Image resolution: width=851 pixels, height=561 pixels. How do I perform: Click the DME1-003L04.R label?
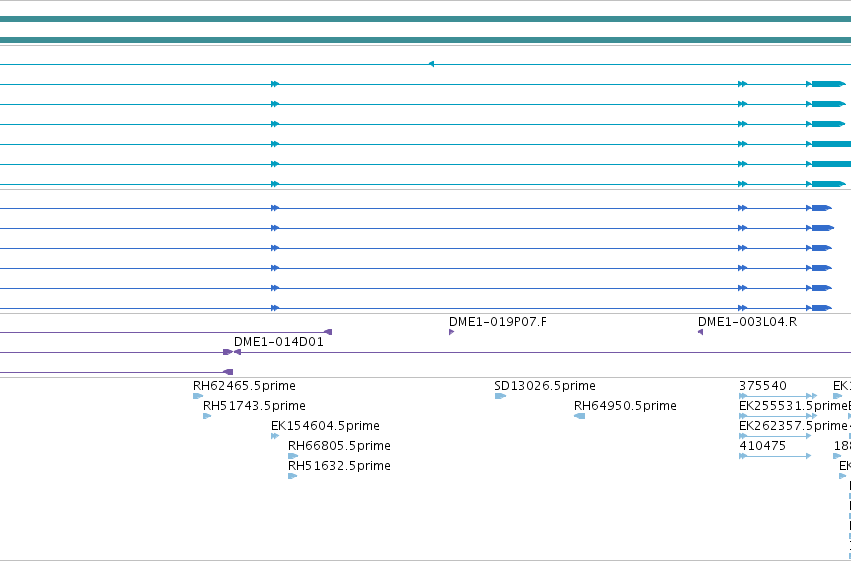(747, 322)
